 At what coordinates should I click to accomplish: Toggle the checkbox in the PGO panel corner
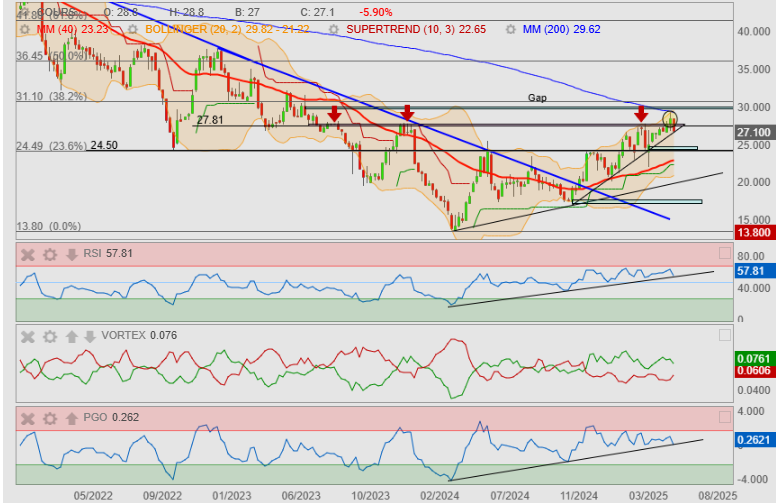[725, 417]
